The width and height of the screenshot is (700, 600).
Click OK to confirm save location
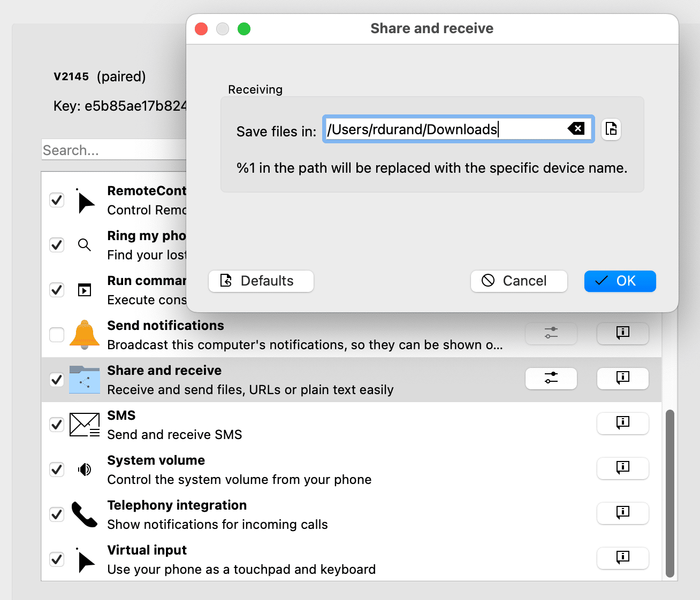pyautogui.click(x=620, y=281)
